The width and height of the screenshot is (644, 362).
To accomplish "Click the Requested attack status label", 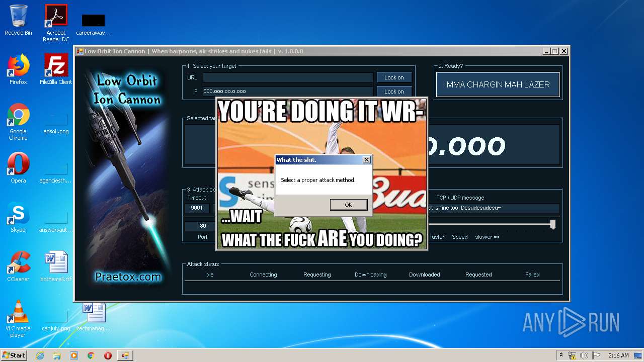I will click(x=478, y=275).
